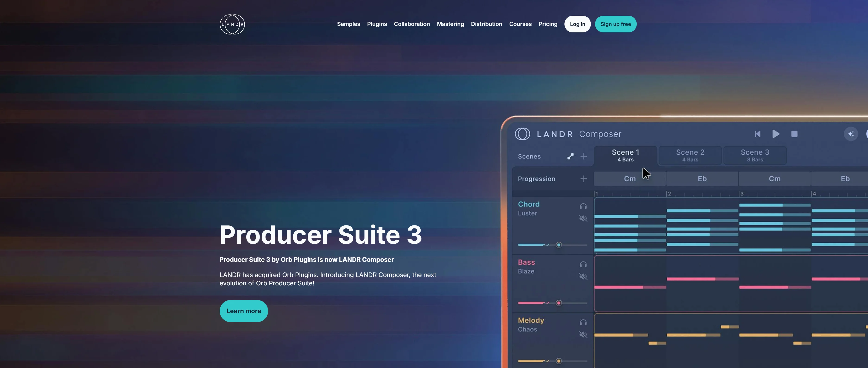
Task: Click the Chord track name
Action: coord(528,204)
